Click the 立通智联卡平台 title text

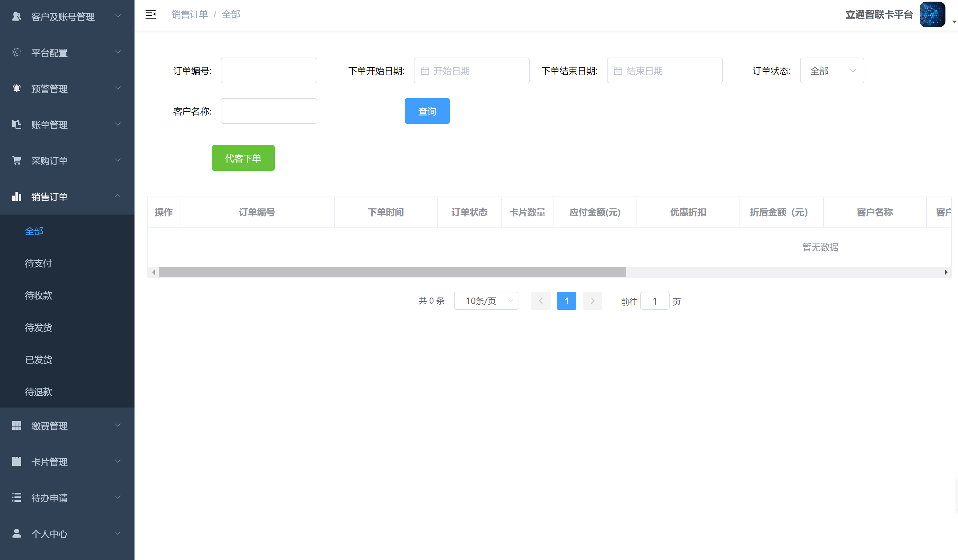coord(879,15)
